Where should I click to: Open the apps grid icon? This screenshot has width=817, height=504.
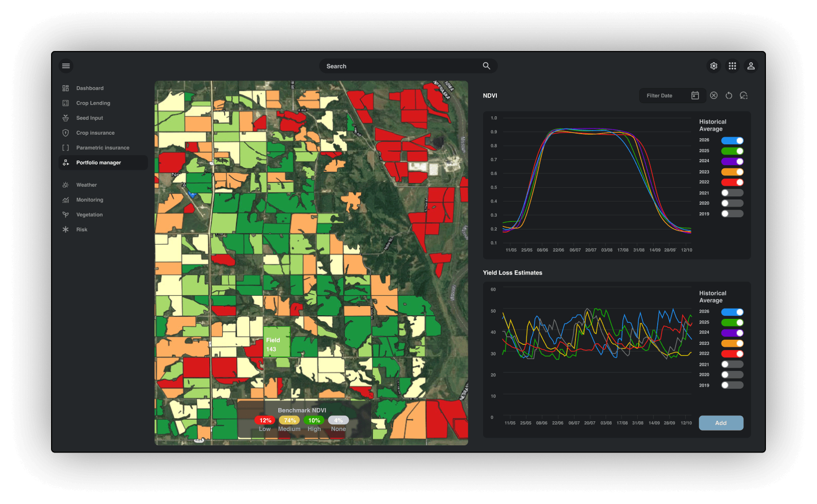pos(732,66)
